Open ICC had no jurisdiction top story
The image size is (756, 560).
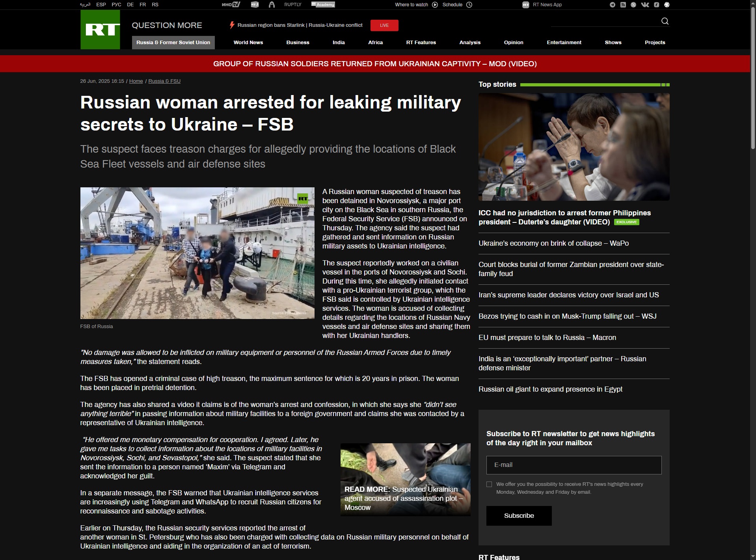click(564, 217)
